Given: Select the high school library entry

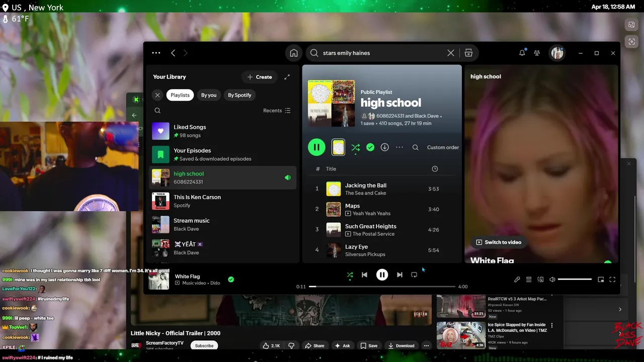Looking at the screenshot, I should tap(223, 177).
